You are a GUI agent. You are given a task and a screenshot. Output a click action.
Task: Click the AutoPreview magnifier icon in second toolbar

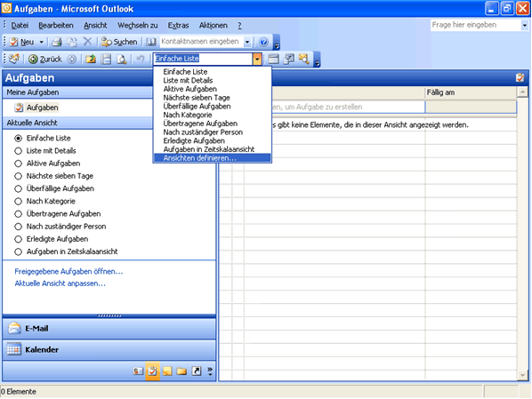click(303, 59)
